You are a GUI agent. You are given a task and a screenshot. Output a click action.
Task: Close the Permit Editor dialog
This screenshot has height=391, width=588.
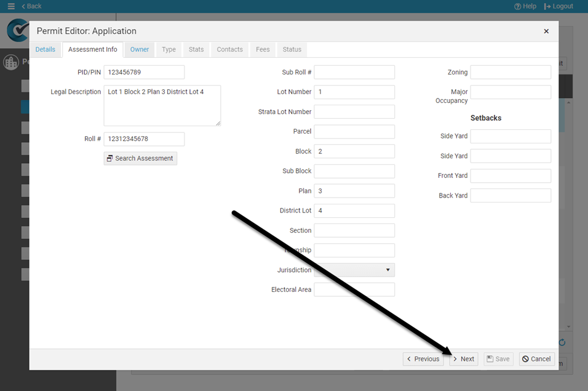click(546, 31)
